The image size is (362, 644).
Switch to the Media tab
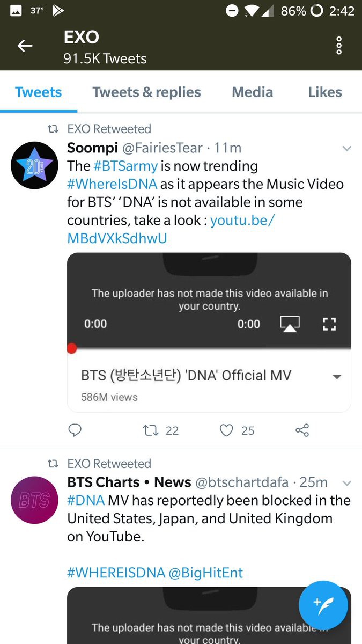[x=252, y=92]
